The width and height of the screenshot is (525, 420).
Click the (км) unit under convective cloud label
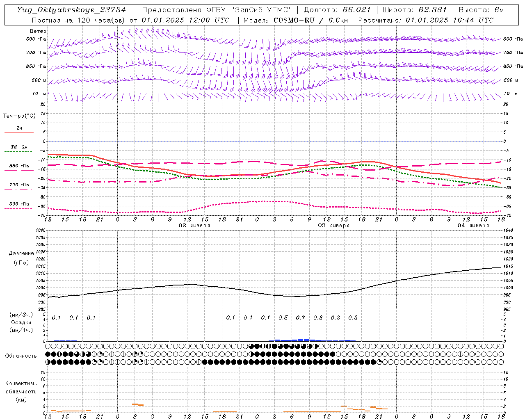pyautogui.click(x=21, y=399)
